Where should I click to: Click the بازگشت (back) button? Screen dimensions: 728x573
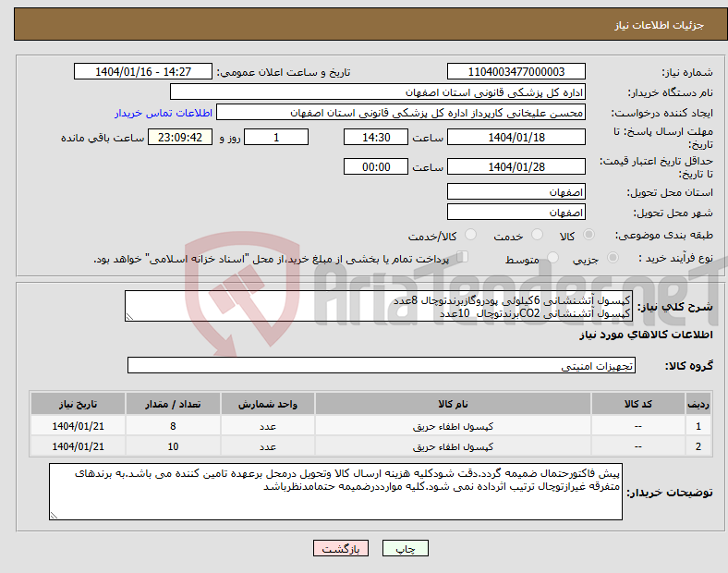341,548
